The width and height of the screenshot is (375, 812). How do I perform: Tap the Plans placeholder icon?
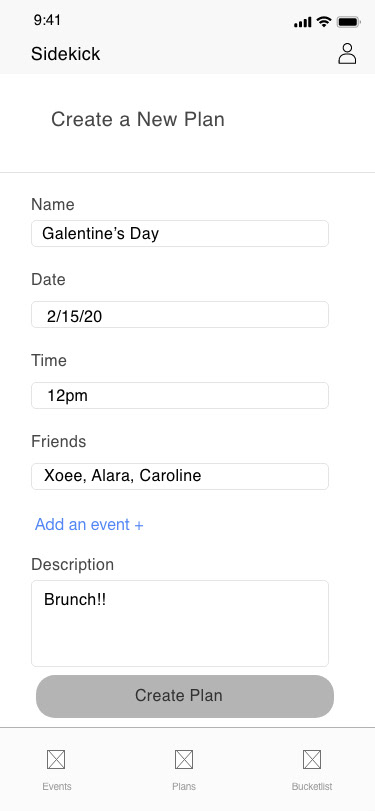click(x=184, y=760)
